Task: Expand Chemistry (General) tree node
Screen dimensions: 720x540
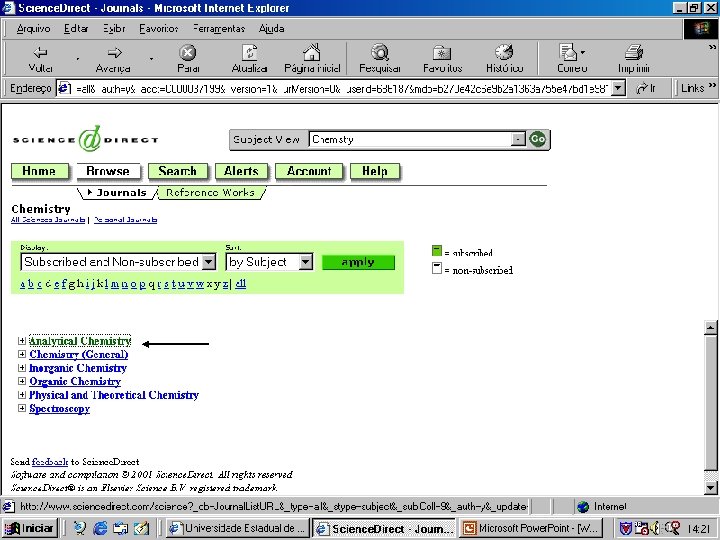Action: pyautogui.click(x=22, y=354)
